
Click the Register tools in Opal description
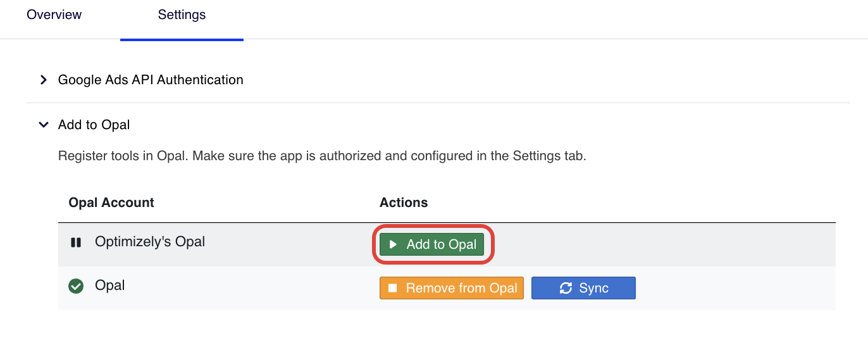[x=322, y=156]
